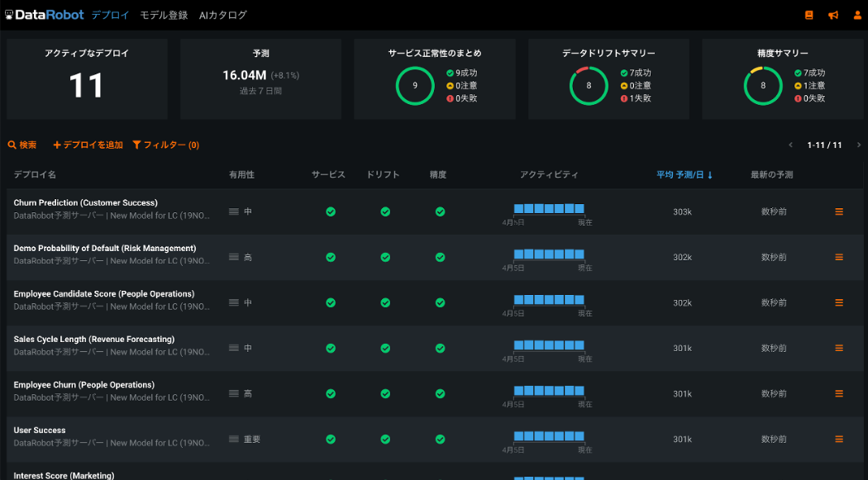Click 1注意 in accuracy summary
868x480 pixels.
pyautogui.click(x=810, y=86)
